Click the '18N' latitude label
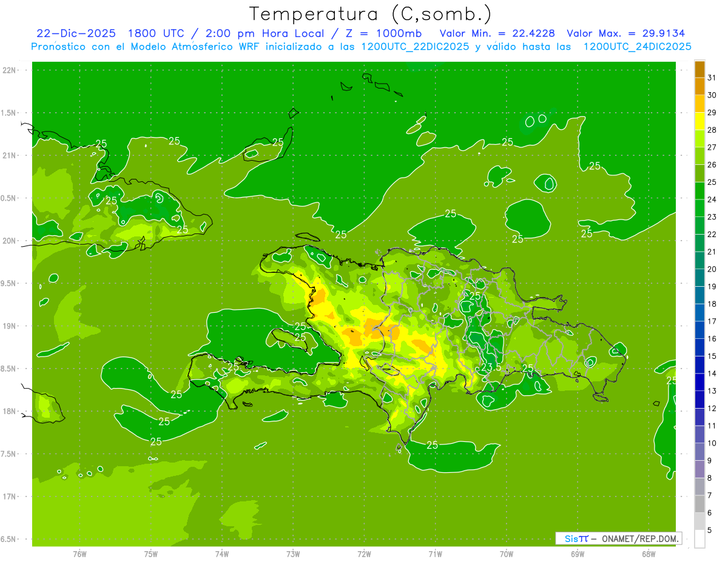This screenshot has height=562, width=728. pyautogui.click(x=9, y=411)
